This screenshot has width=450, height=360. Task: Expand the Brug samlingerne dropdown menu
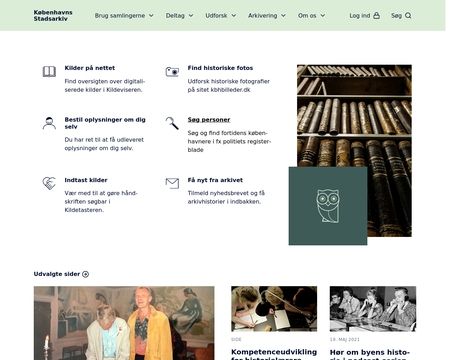(x=124, y=15)
